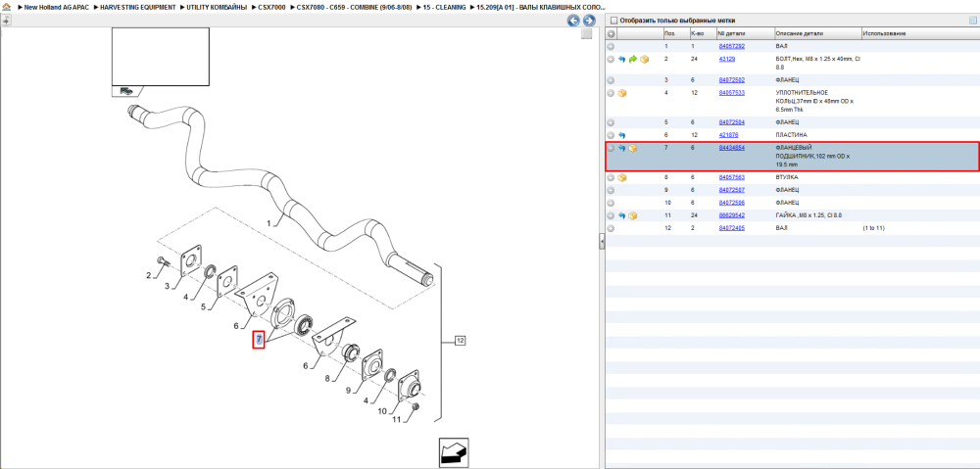Open part number link 84434854
Viewport: 980px width, 469px height.
pyautogui.click(x=732, y=148)
